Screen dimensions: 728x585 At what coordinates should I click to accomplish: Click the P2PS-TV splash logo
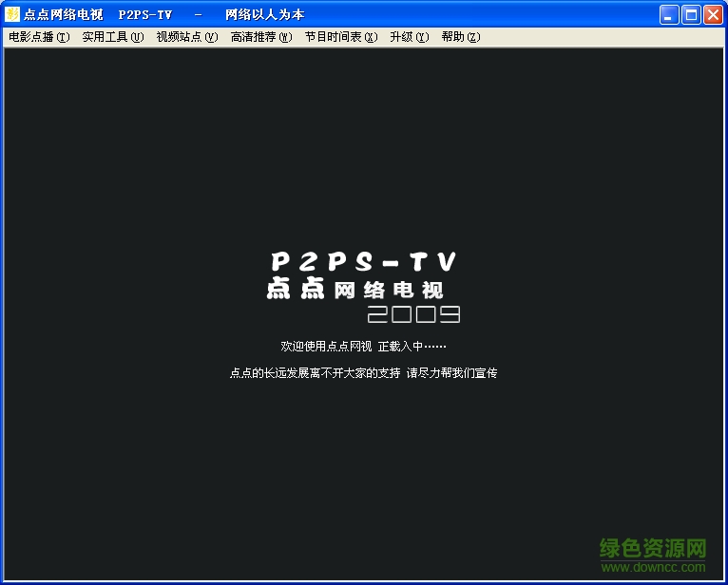click(x=364, y=262)
